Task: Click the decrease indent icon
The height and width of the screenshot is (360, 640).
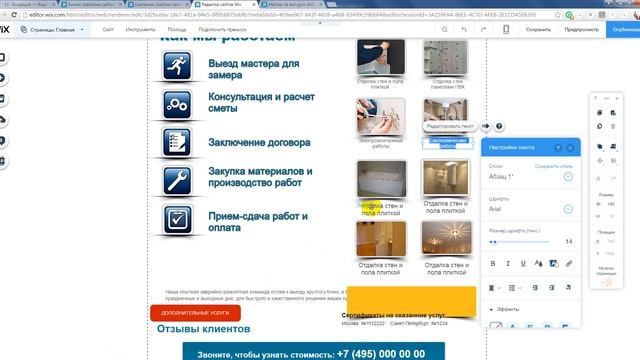Action: (535, 288)
